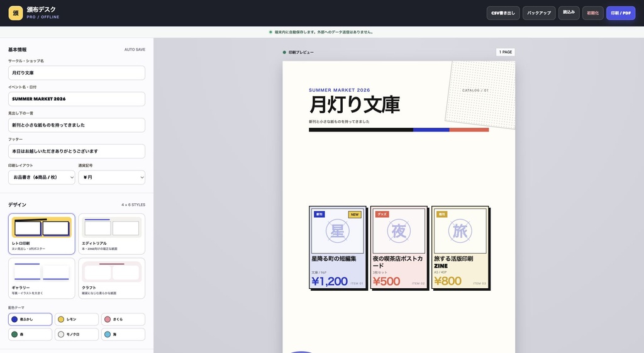644x353 pixels.
Task: Click the green dot in auto-save notice bar
Action: click(x=270, y=32)
